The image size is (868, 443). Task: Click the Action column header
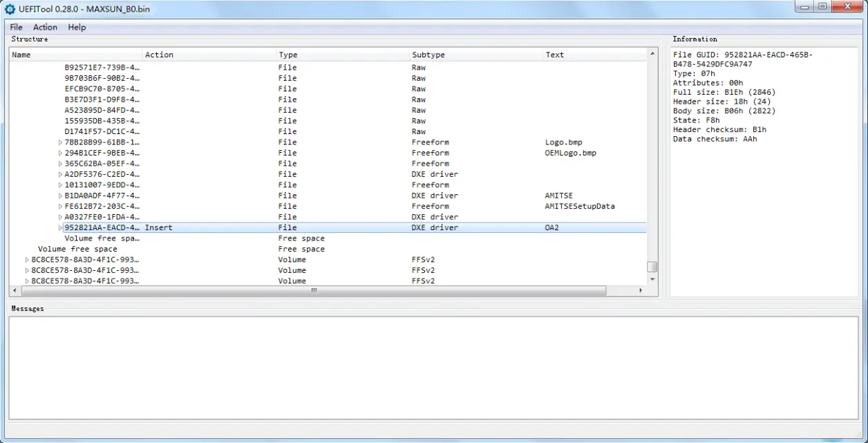pyautogui.click(x=209, y=55)
